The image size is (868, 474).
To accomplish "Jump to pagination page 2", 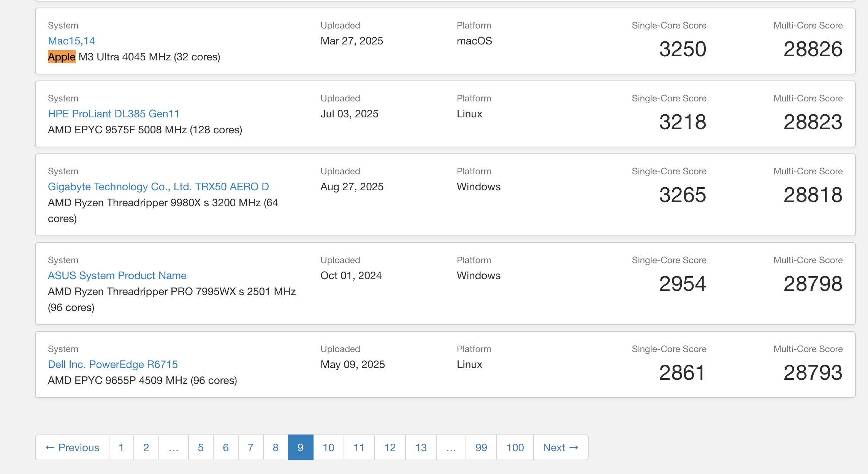I will pos(146,447).
